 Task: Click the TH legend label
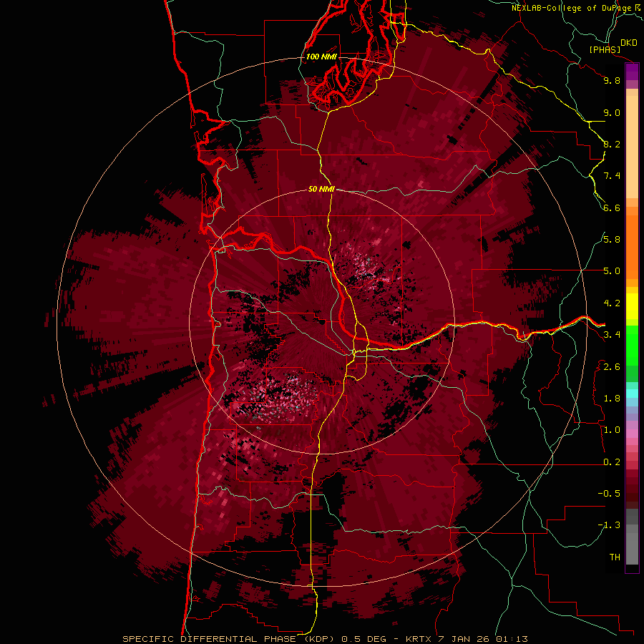[615, 557]
